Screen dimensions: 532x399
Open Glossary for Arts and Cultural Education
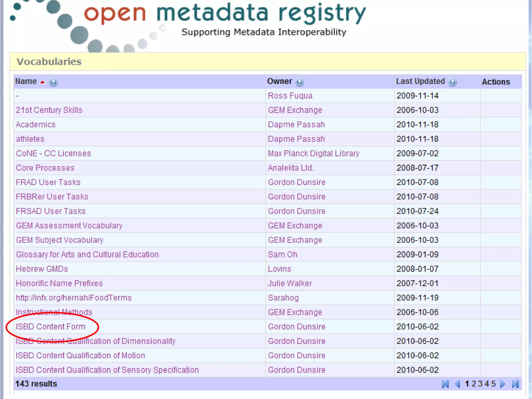[87, 255]
